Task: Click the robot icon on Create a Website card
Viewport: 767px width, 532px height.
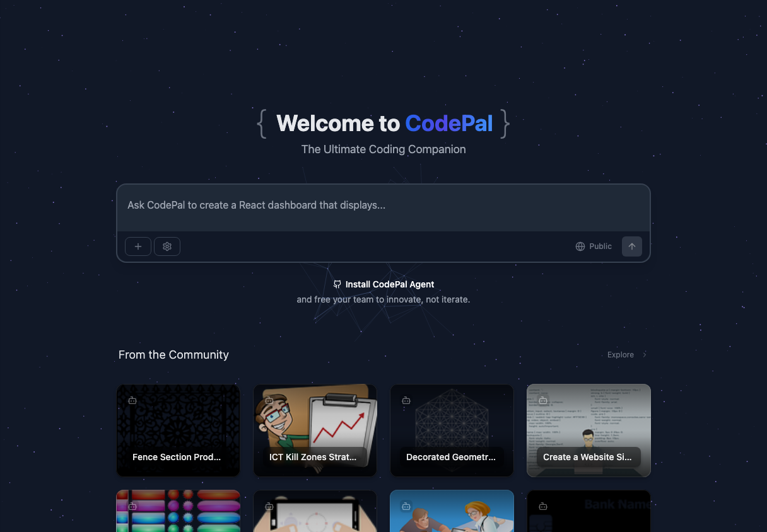Action: pyautogui.click(x=543, y=400)
